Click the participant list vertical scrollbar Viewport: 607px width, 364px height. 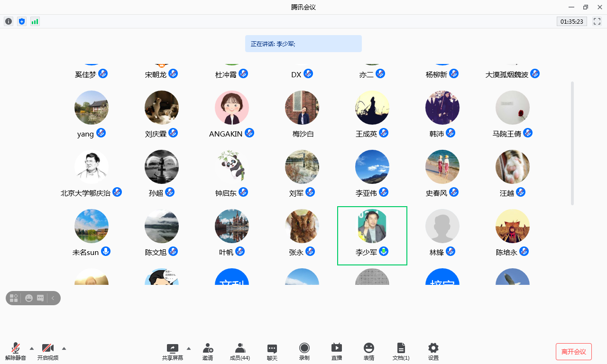[572, 142]
